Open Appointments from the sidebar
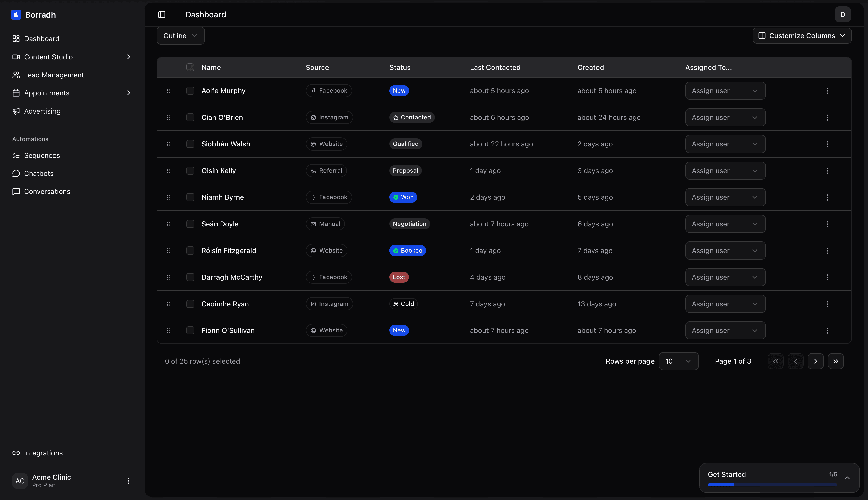This screenshot has height=500, width=868. point(47,93)
